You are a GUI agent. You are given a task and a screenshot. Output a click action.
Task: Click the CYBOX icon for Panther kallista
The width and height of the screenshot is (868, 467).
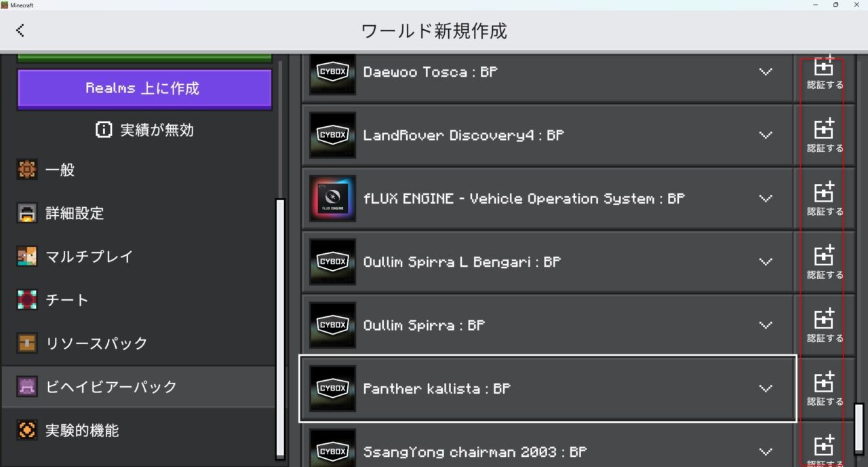pos(332,388)
